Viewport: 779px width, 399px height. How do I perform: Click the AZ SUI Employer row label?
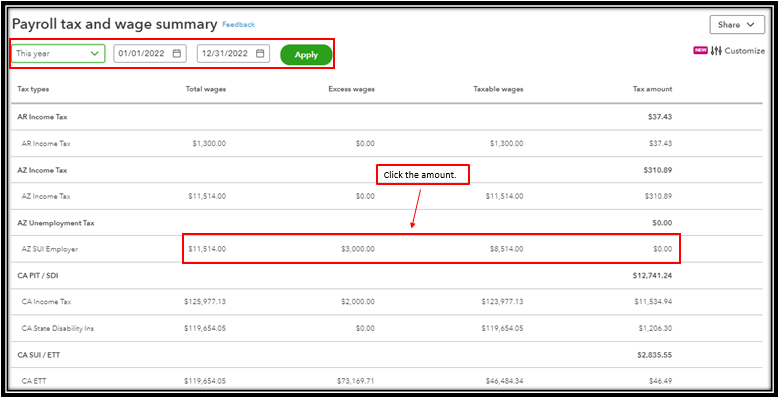50,249
